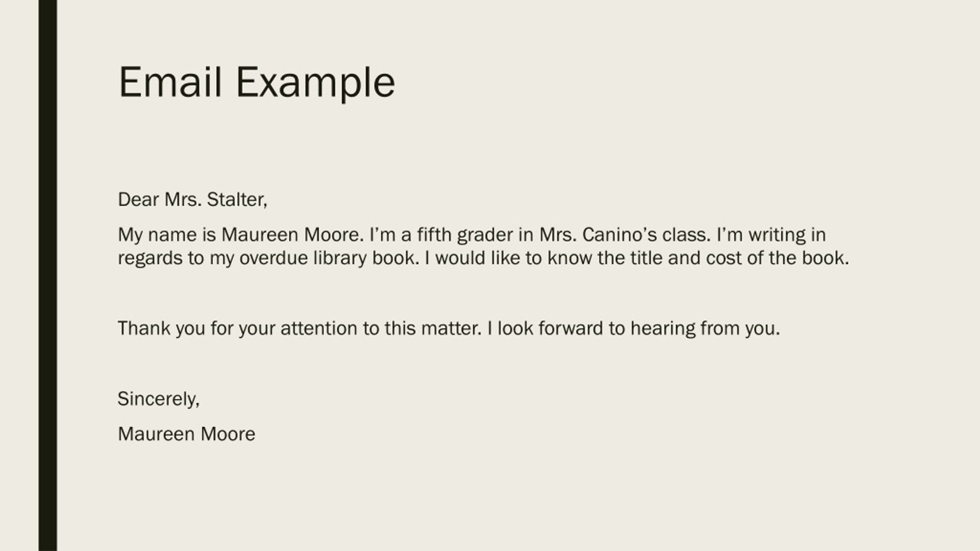This screenshot has height=551, width=980.
Task: Click the dark vertical bar on left edge
Action: click(x=47, y=275)
